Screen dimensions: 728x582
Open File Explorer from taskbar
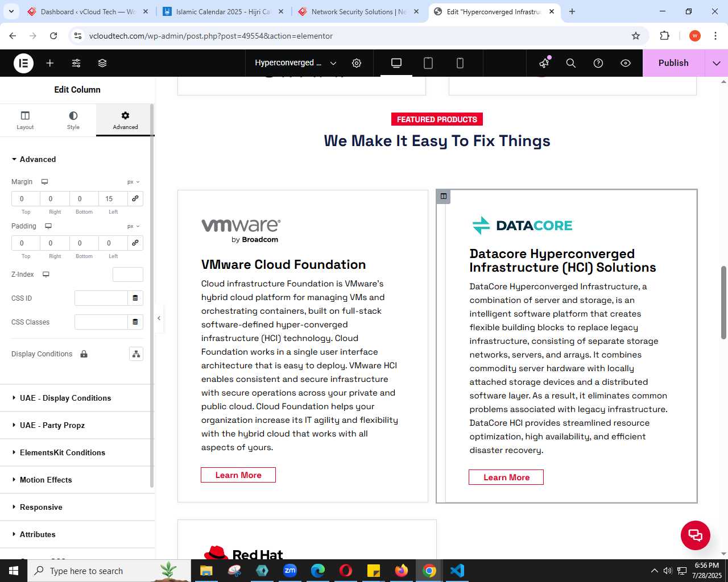click(206, 571)
